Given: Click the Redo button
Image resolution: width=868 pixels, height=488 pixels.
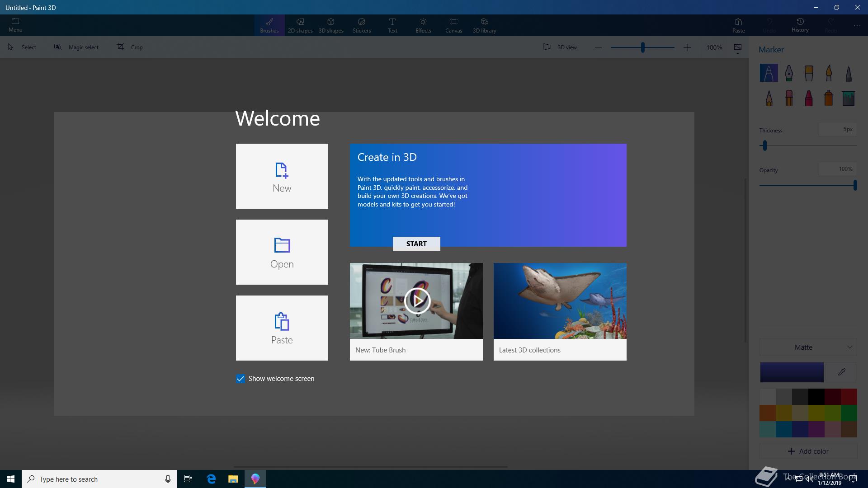Looking at the screenshot, I should [831, 25].
